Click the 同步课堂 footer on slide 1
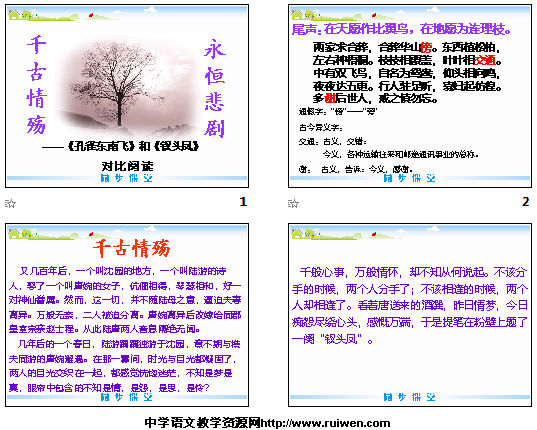Image resolution: width=537 pixels, height=430 pixels. [126, 178]
